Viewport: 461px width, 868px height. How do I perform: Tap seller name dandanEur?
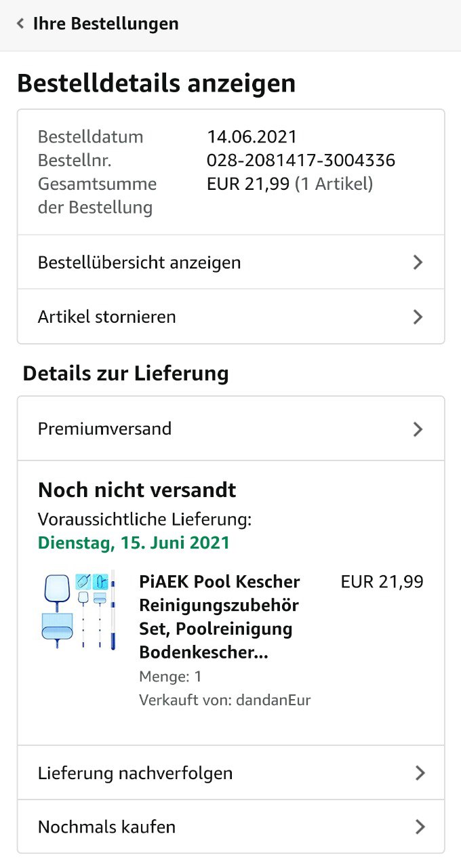(273, 700)
